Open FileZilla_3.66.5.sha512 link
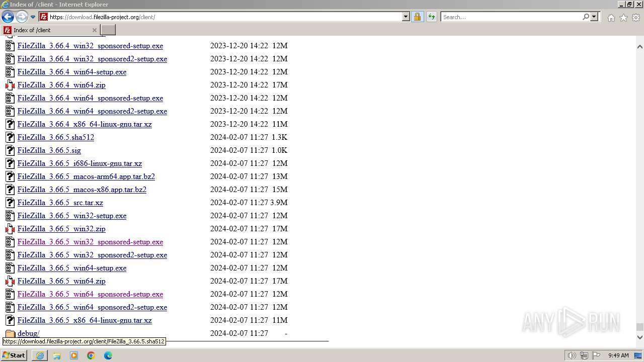 tap(56, 137)
